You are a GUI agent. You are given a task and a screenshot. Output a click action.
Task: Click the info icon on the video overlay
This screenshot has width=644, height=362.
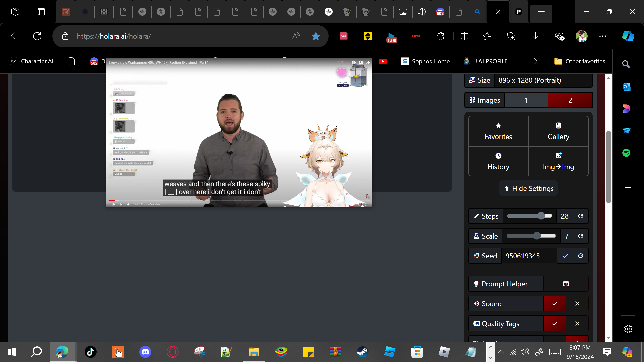tap(354, 62)
